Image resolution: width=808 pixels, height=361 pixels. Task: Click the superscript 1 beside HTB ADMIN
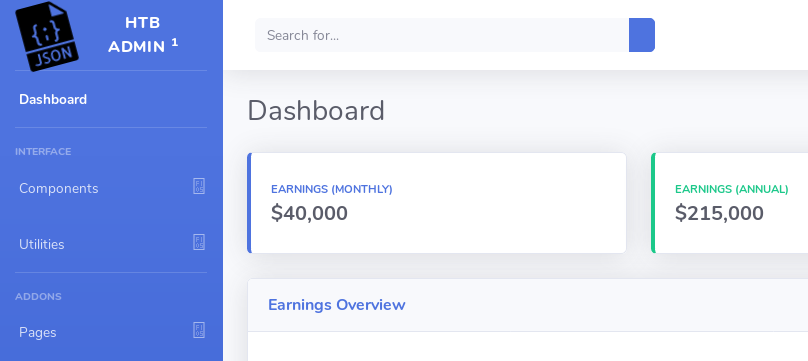pos(175,42)
